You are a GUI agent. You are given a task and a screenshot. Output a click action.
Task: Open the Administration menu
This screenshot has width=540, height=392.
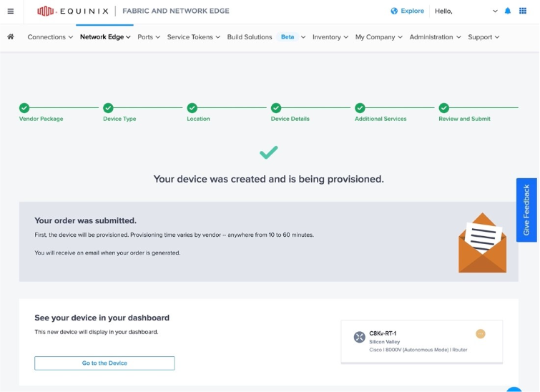435,37
